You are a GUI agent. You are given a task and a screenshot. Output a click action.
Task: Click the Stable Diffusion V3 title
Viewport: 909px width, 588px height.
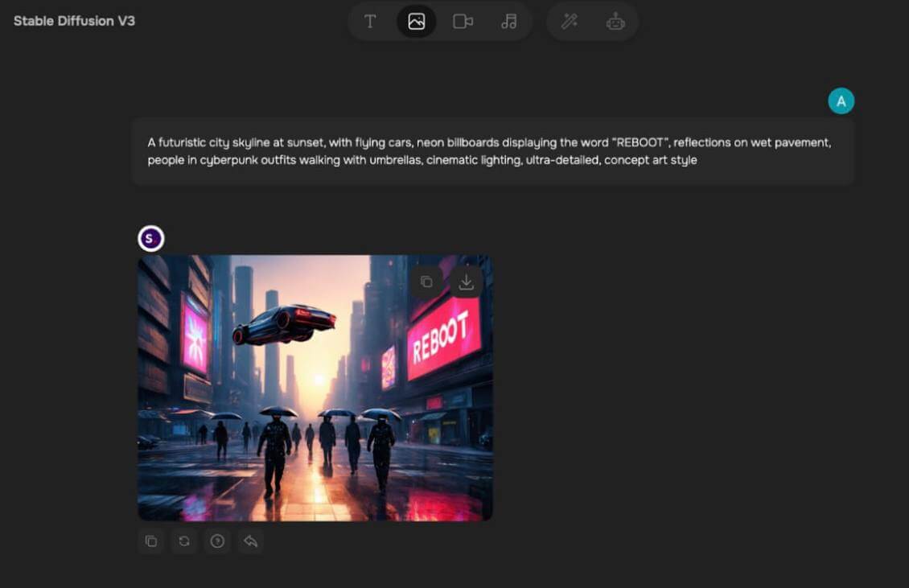(74, 21)
